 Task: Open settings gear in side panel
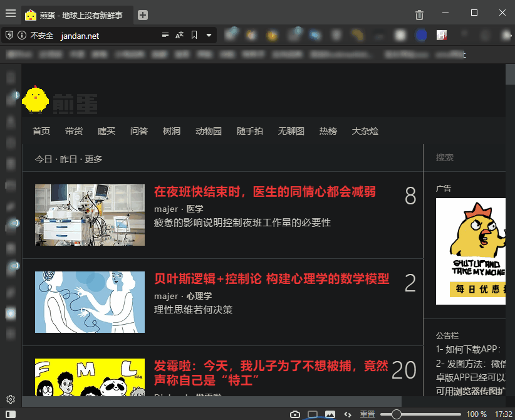[11, 399]
